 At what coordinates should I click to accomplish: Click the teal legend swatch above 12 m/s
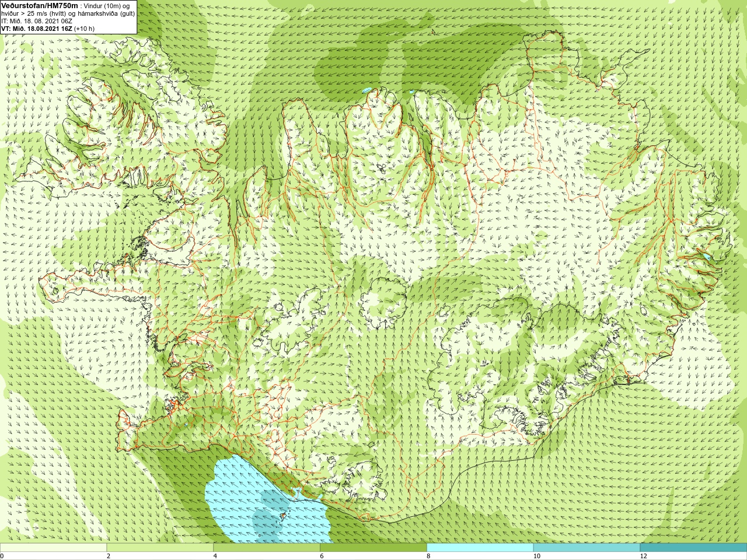[693, 548]
